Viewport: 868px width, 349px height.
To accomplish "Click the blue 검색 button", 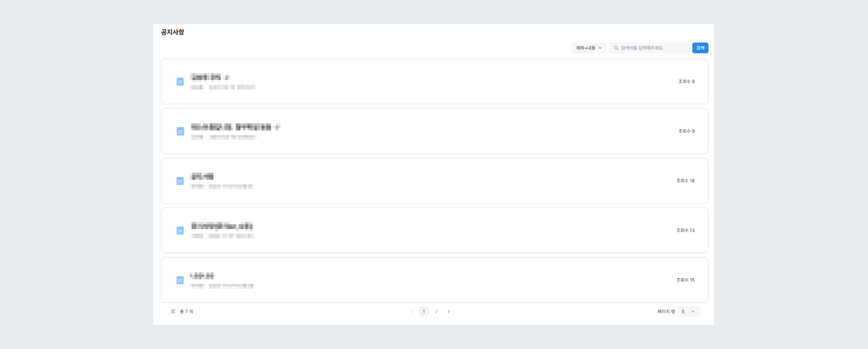I will pos(700,48).
